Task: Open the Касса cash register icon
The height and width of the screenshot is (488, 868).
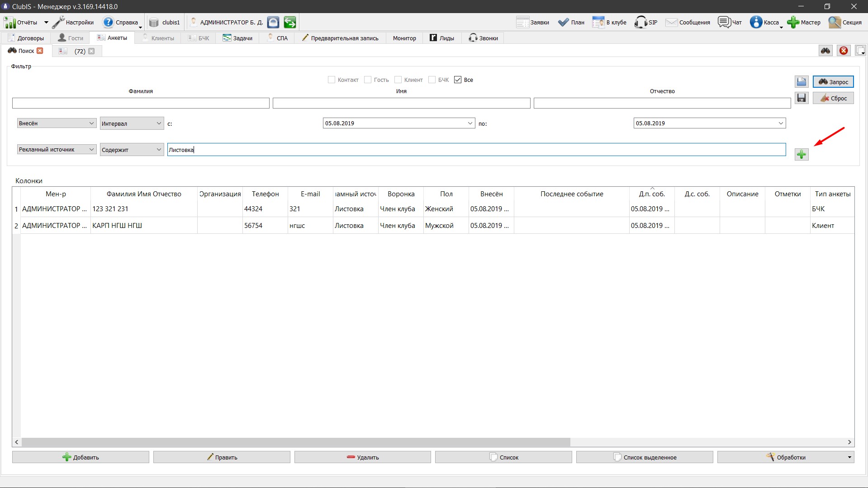Action: click(x=756, y=22)
